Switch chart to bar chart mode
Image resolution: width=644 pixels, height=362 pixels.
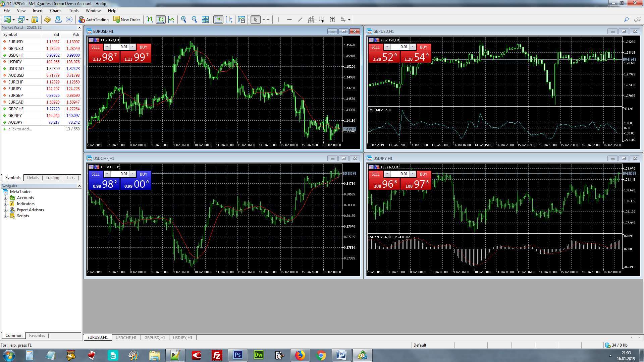tap(150, 20)
